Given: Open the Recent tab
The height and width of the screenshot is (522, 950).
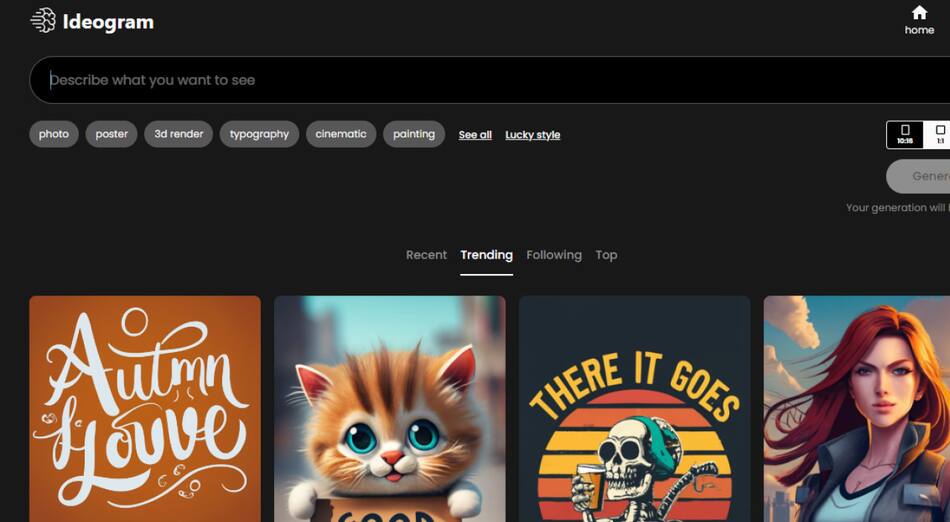Looking at the screenshot, I should (x=426, y=255).
